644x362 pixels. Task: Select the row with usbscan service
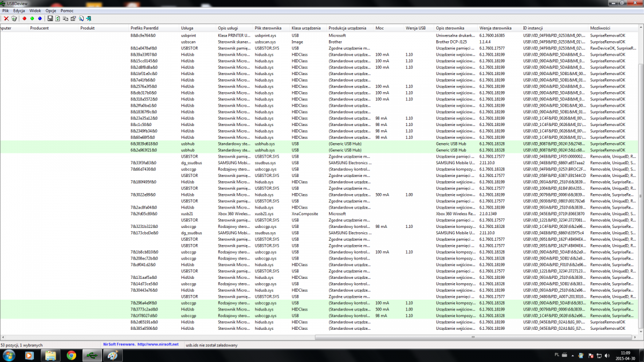coord(319,42)
